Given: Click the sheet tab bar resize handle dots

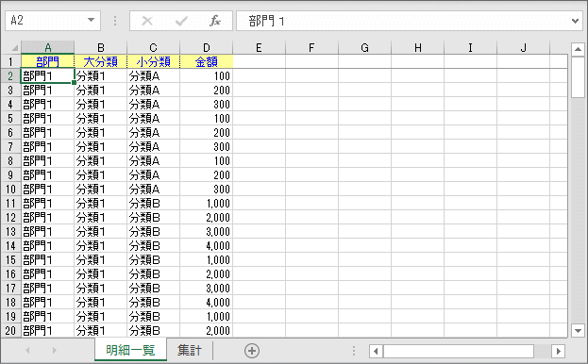Looking at the screenshot, I should pyautogui.click(x=354, y=351).
